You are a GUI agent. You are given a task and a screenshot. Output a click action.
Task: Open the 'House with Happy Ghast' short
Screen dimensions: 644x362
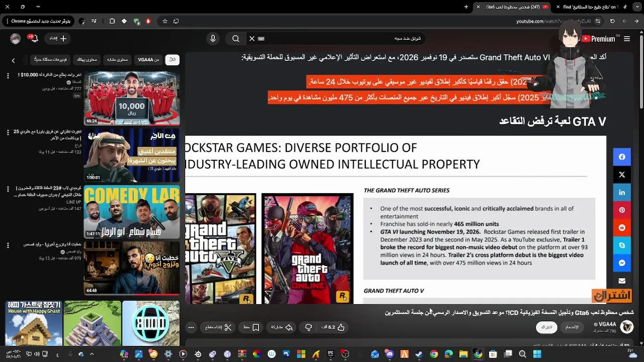(34, 323)
